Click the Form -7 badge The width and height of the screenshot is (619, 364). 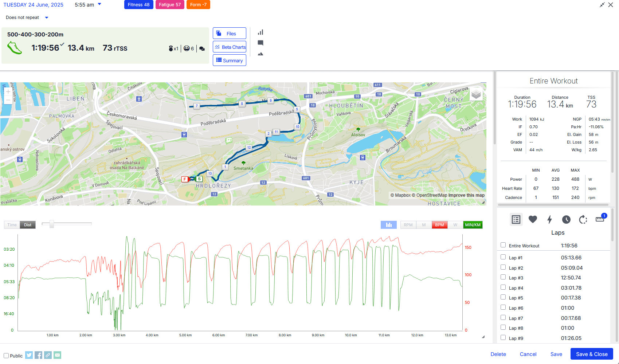pyautogui.click(x=198, y=5)
